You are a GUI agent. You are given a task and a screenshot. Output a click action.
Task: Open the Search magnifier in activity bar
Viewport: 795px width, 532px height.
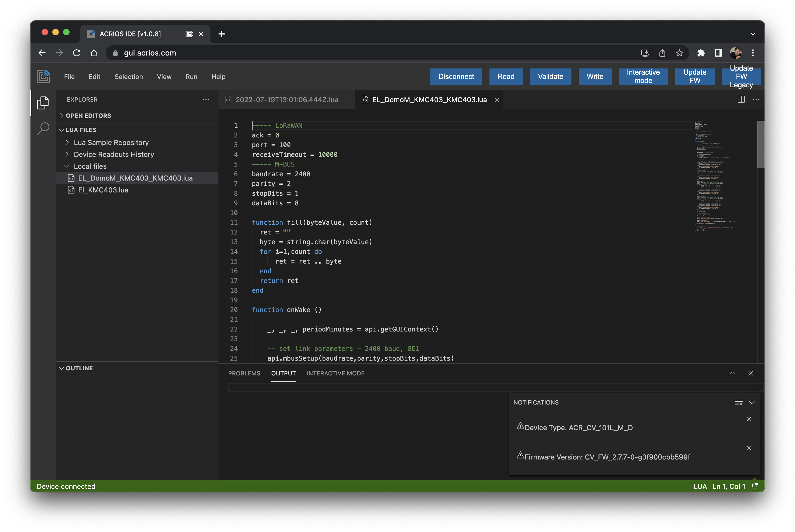point(43,129)
